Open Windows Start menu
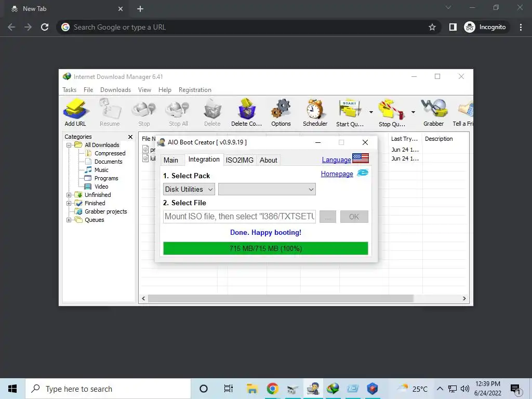 pos(12,389)
